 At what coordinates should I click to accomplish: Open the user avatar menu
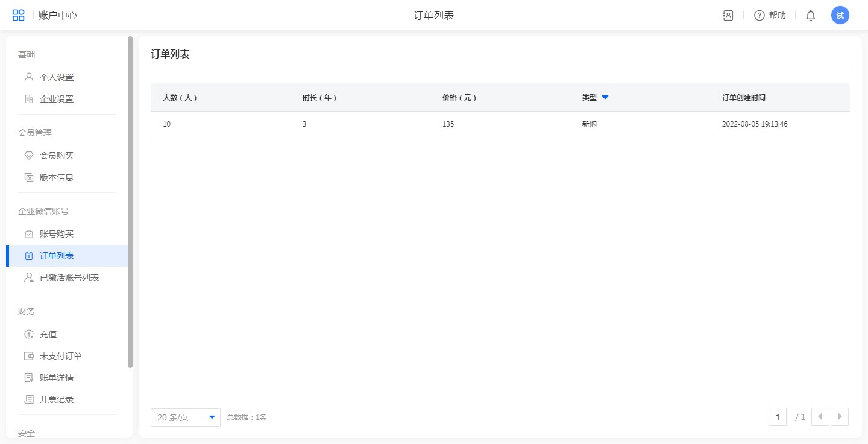tap(840, 16)
